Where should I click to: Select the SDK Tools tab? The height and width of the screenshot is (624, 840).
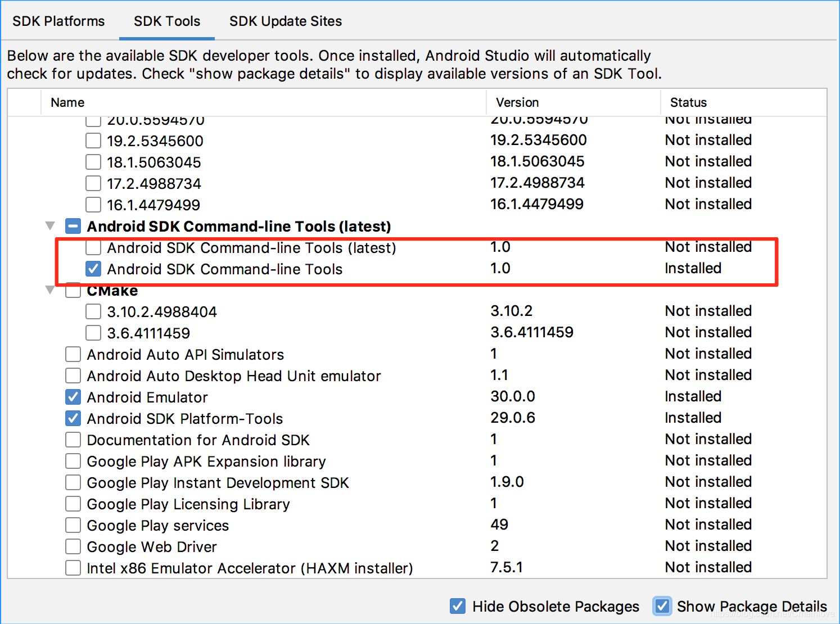coord(167,21)
